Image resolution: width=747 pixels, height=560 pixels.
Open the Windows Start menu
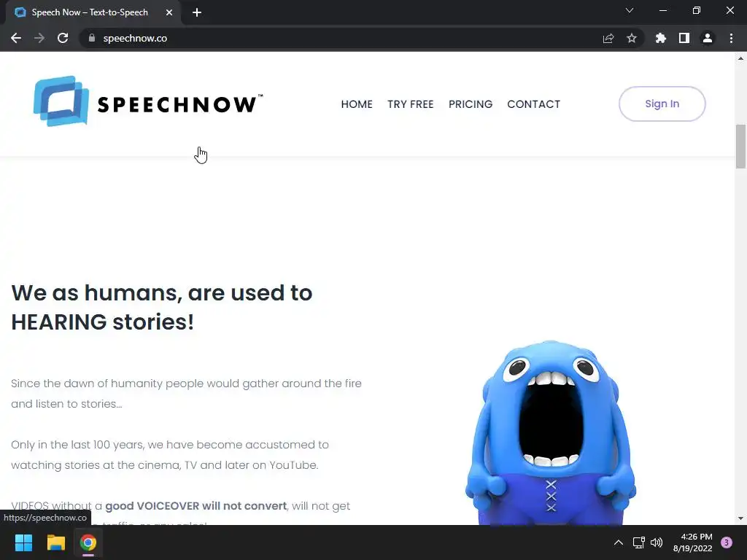23,542
